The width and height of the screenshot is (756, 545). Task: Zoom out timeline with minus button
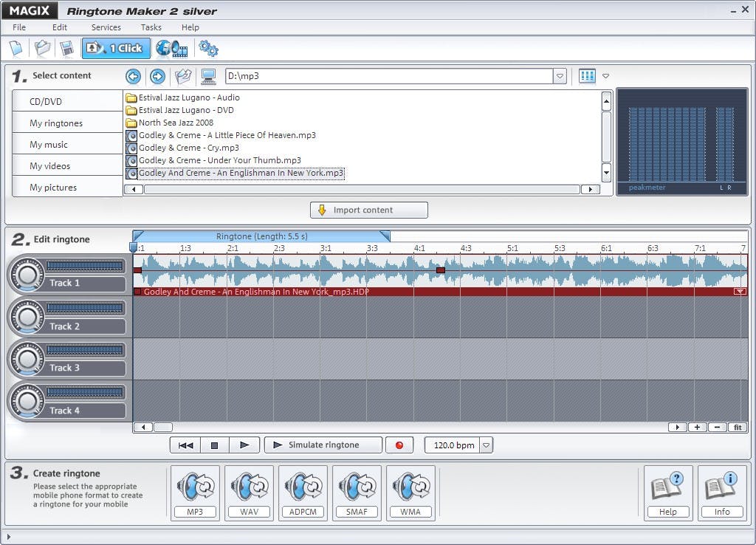click(x=717, y=427)
